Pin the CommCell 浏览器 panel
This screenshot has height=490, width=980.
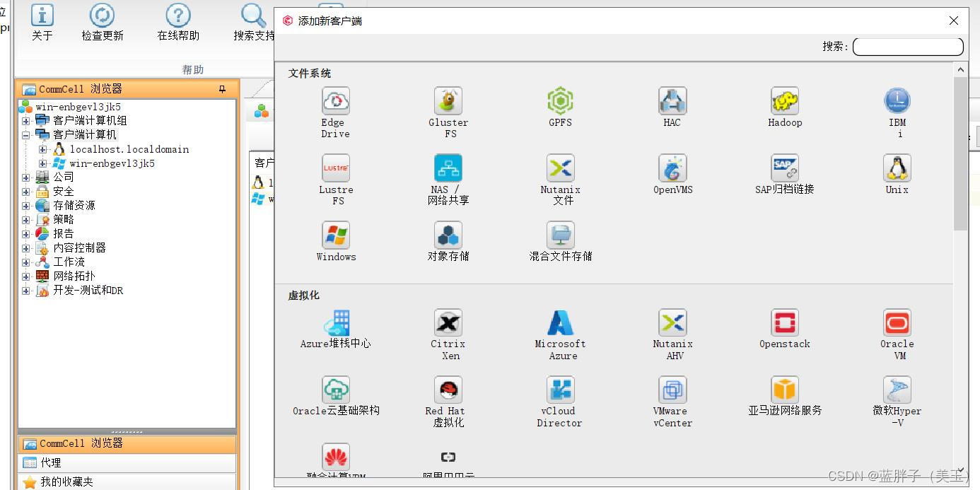coord(222,89)
